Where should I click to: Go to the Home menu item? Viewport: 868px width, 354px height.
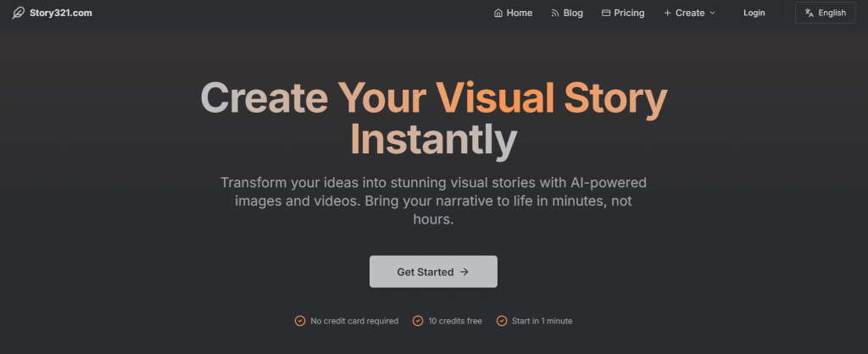pos(520,13)
